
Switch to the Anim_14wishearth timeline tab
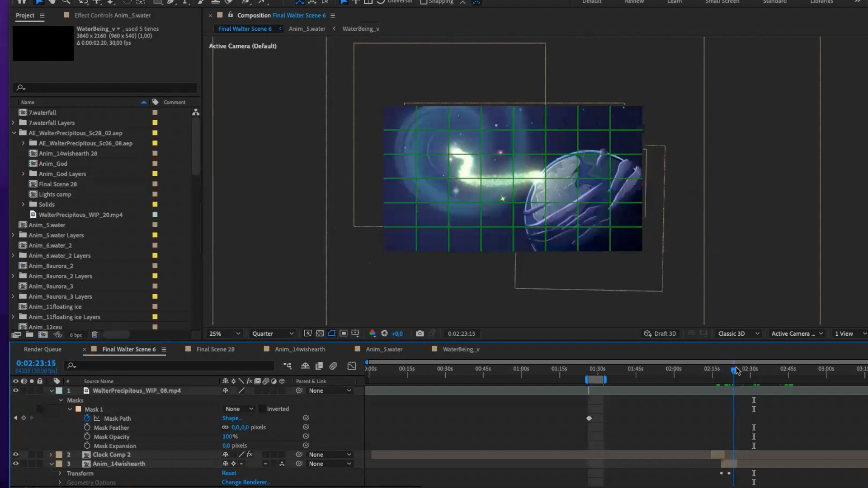(300, 349)
